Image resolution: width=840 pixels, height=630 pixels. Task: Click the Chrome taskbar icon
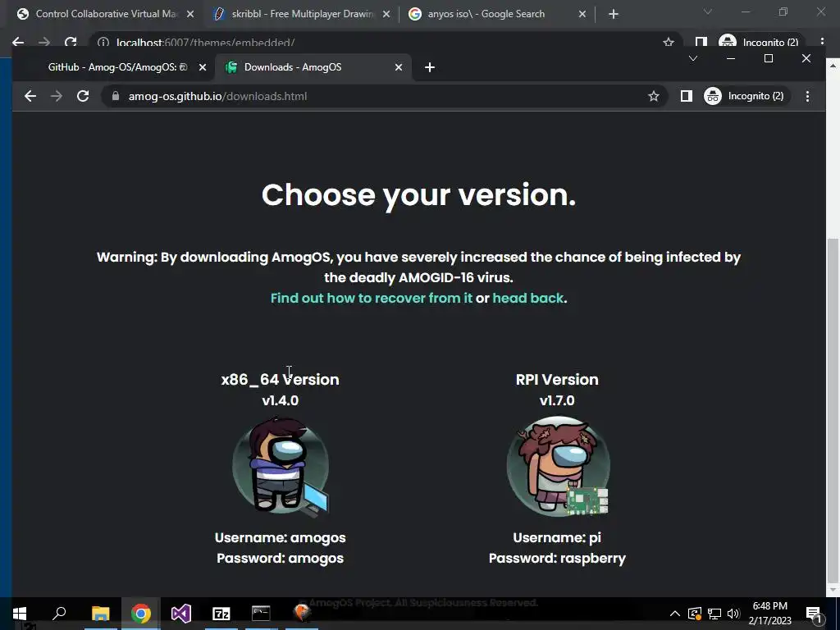pos(141,613)
